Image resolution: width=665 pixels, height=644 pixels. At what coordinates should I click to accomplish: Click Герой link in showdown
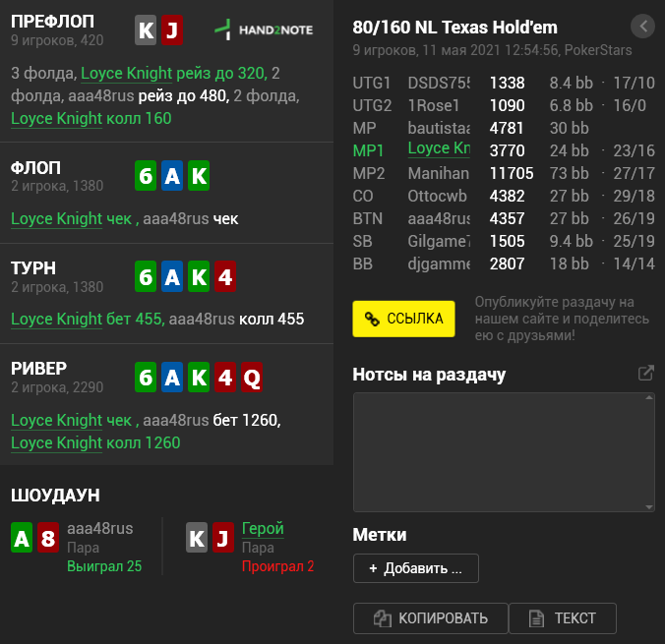[x=263, y=529]
